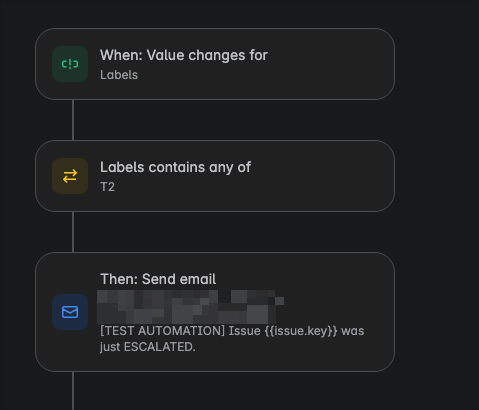The image size is (479, 410).
Task: Click the 'Send email' text in the action title
Action: pyautogui.click(x=179, y=279)
